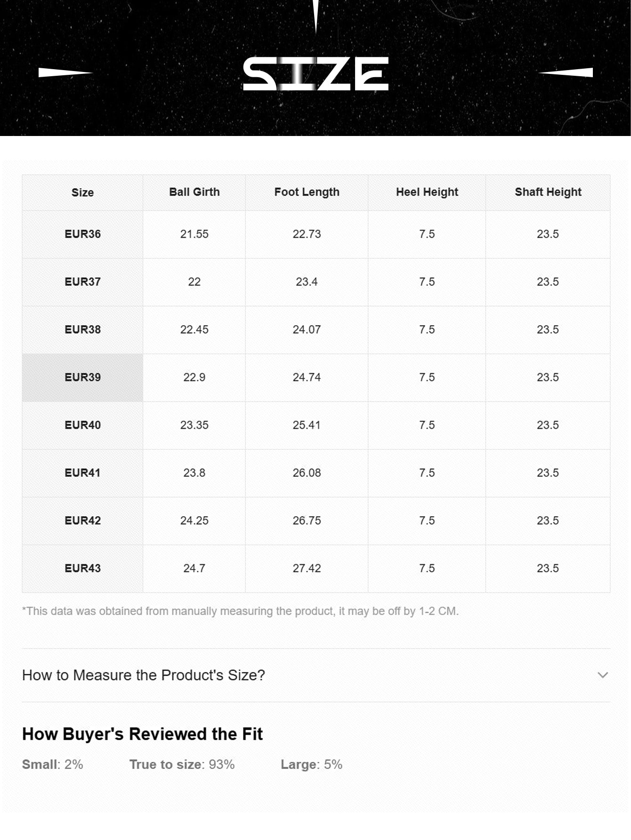Click the Ball Girth column header
This screenshot has width=631, height=840.
click(194, 192)
